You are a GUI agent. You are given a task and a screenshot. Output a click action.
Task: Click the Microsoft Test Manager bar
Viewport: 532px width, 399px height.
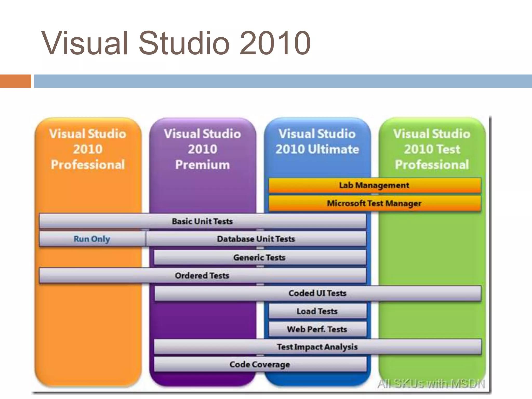click(x=374, y=203)
